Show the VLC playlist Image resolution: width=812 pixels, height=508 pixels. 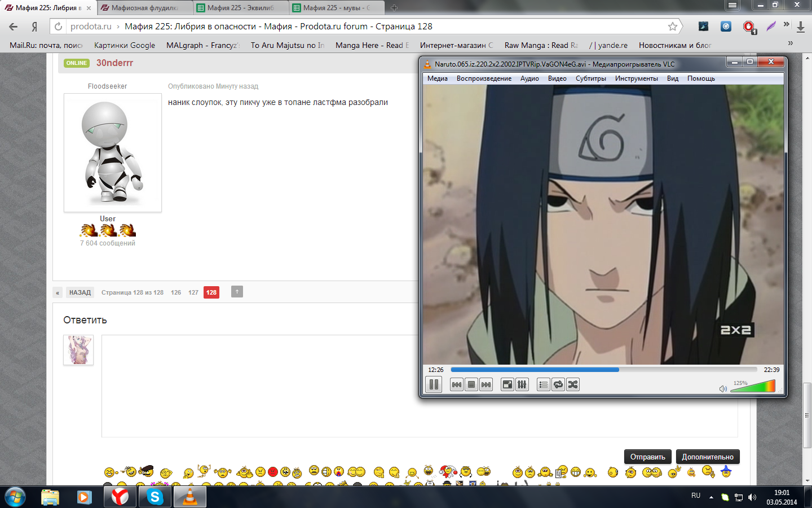point(543,385)
